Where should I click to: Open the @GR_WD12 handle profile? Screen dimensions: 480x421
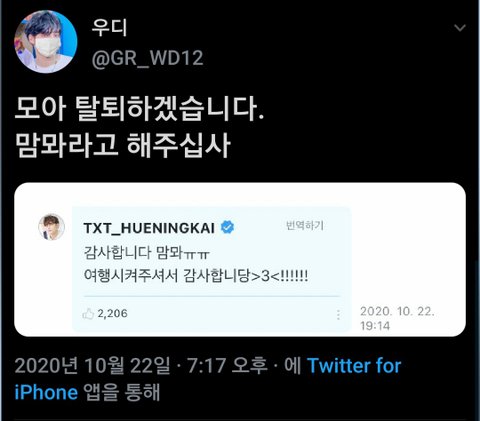(x=147, y=58)
